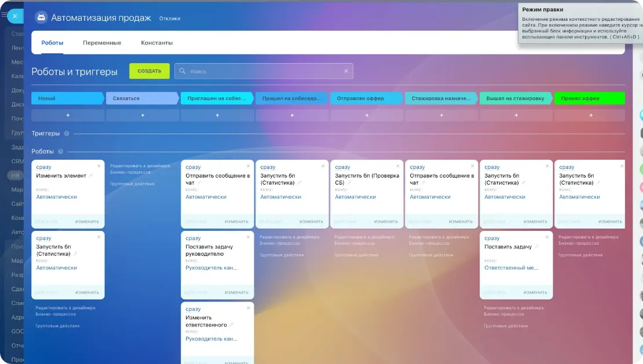Select the Вышел на стажировку stage header
Screen dimensions: 643x364
(516, 98)
